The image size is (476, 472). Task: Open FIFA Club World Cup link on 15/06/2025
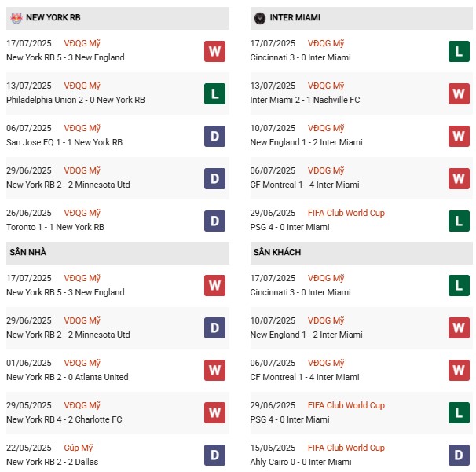coord(346,448)
